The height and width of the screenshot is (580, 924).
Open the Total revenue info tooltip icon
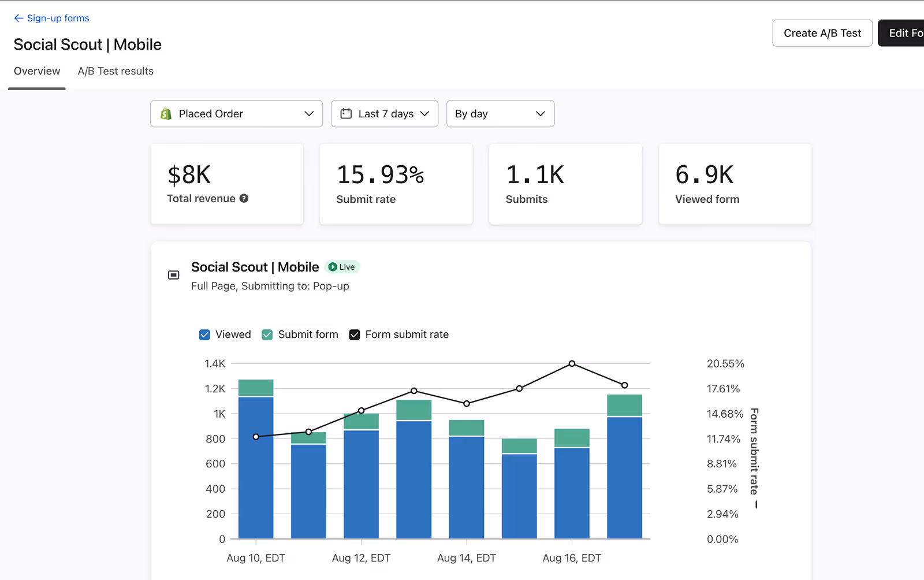pos(244,198)
